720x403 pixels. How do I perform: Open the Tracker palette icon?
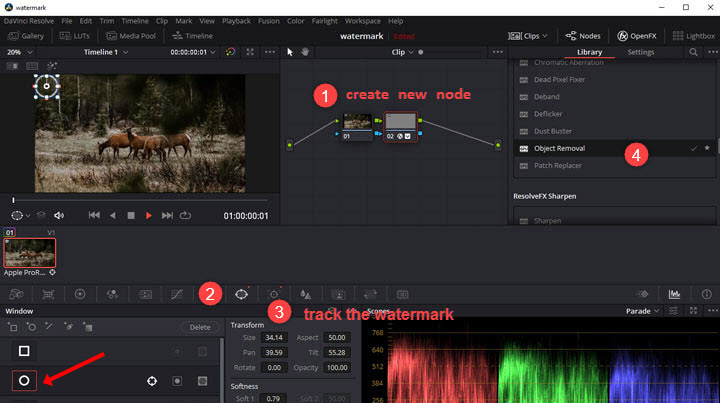point(273,295)
